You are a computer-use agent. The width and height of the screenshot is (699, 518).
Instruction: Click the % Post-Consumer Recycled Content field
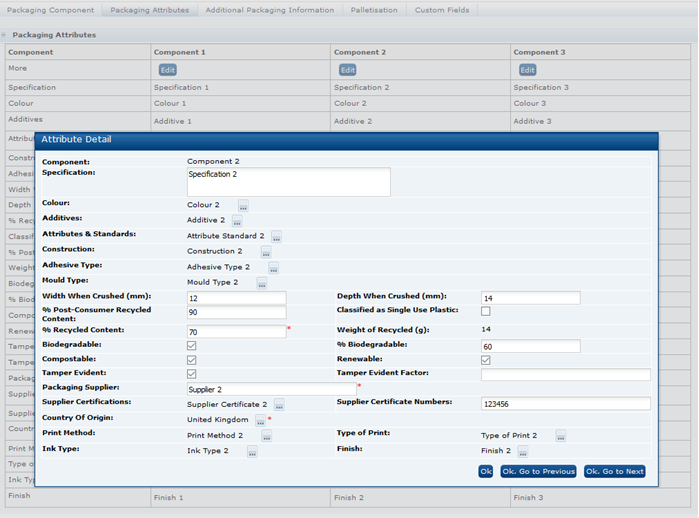coord(236,312)
